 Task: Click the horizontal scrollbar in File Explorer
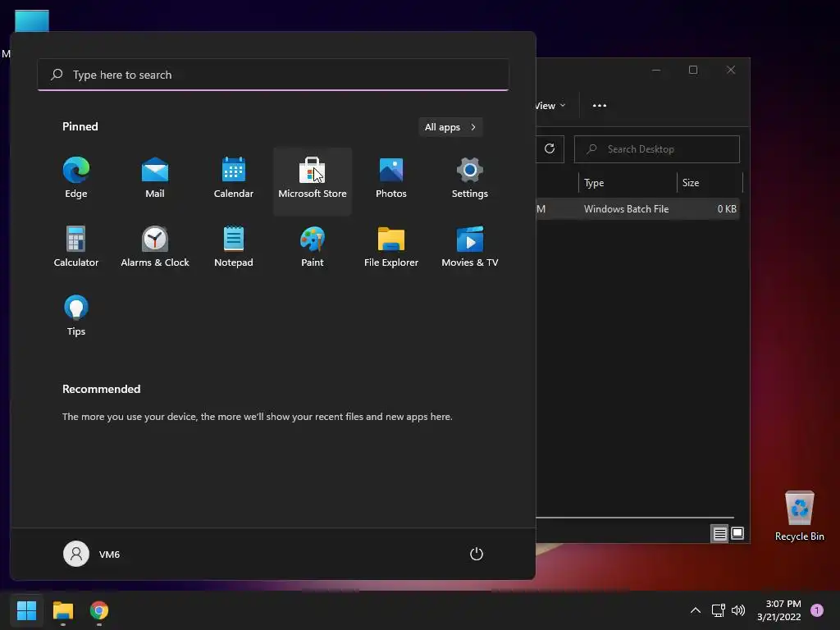(635, 518)
